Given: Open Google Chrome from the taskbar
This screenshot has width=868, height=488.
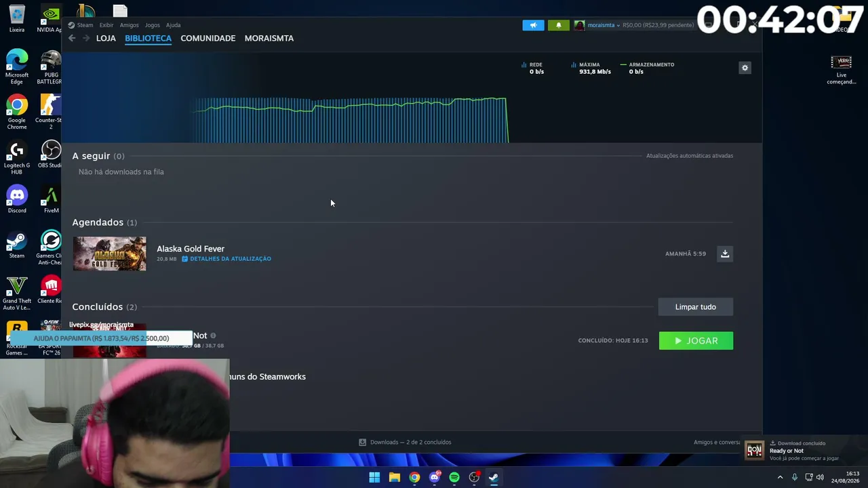Looking at the screenshot, I should [414, 477].
